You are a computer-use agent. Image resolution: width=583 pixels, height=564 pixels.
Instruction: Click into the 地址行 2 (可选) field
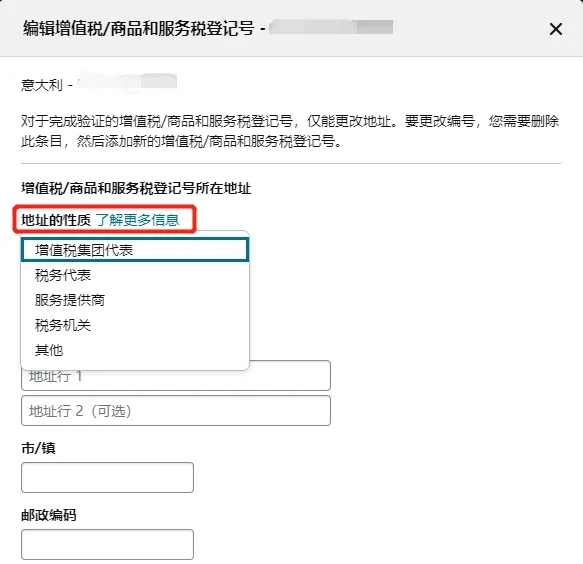(176, 410)
